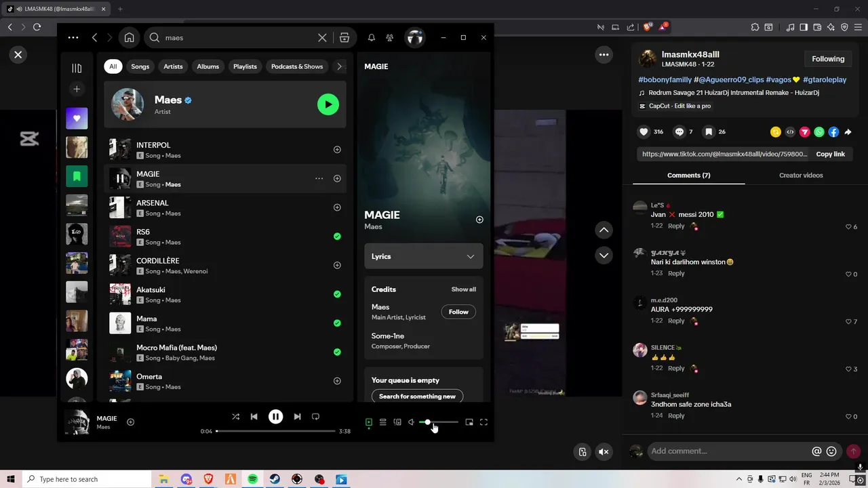
Task: Toggle Now Playing view button
Action: 369,422
